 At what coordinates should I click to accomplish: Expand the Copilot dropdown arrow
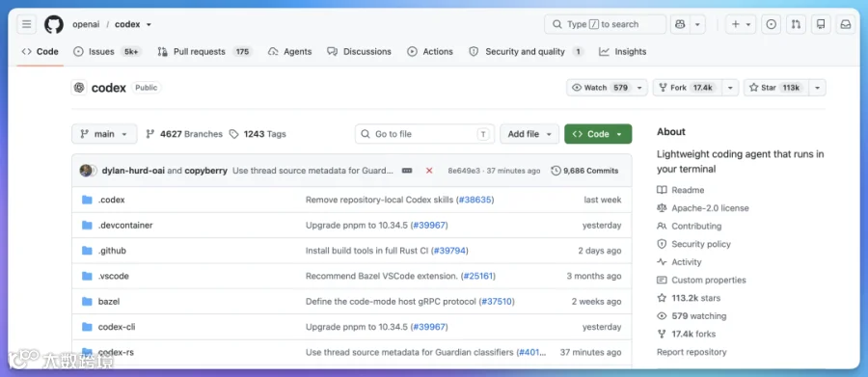point(697,24)
